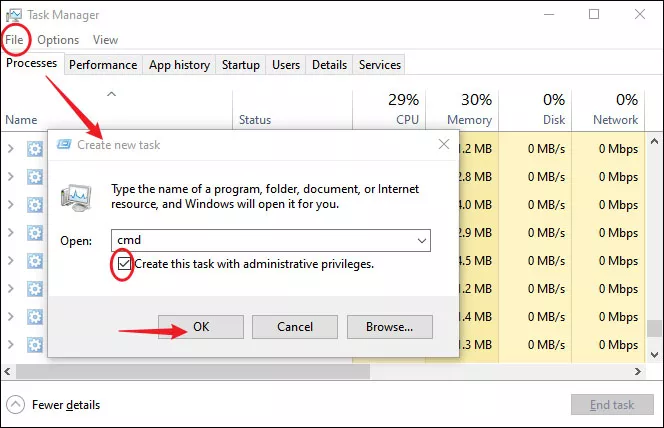
Task: Click gear icon of the 1.4 MB row
Action: point(35,317)
